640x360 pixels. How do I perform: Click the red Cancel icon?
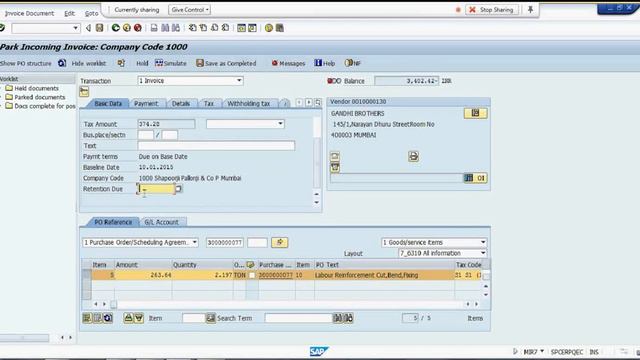click(x=138, y=28)
